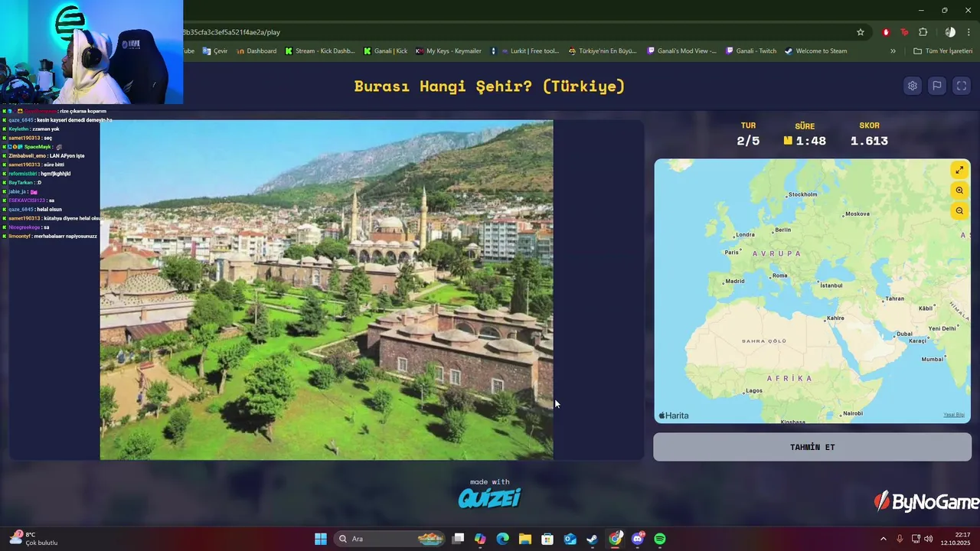Click Tahran on the map
Image resolution: width=980 pixels, height=551 pixels.
coord(893,298)
